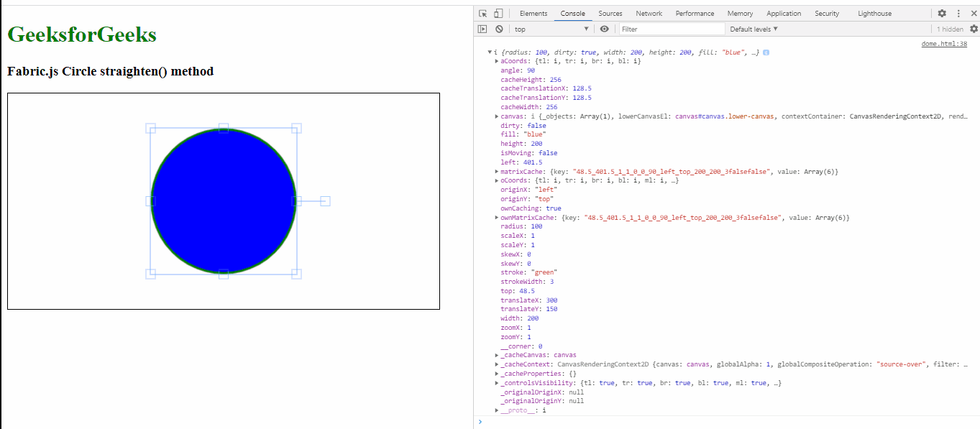Expand the _cacheContext property

point(497,364)
